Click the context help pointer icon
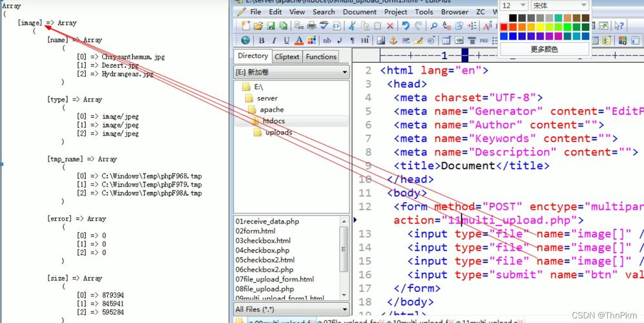The width and height of the screenshot is (644, 323). [619, 25]
